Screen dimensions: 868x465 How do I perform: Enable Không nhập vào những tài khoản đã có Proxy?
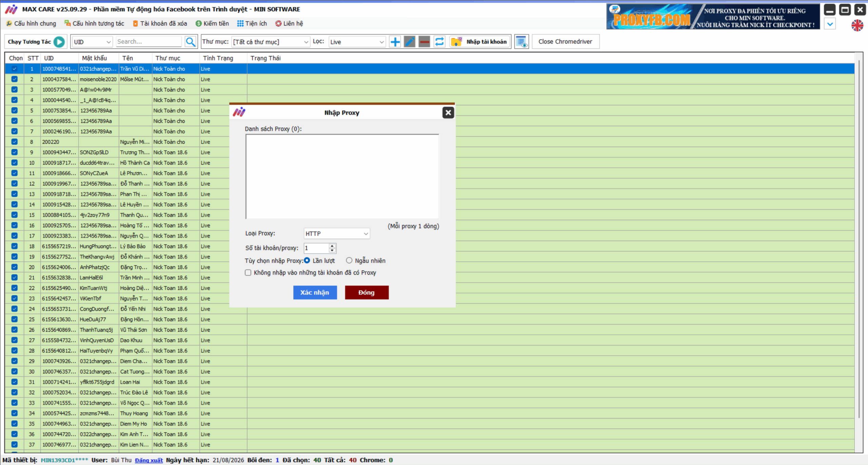pyautogui.click(x=248, y=272)
